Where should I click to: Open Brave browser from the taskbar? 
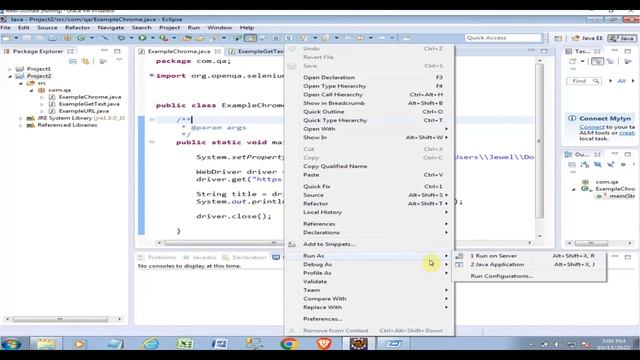point(324,344)
